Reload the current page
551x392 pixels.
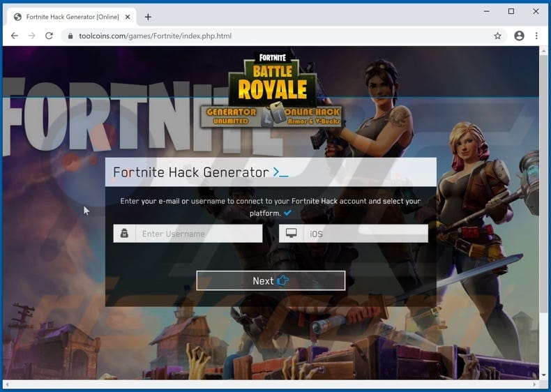pos(50,36)
